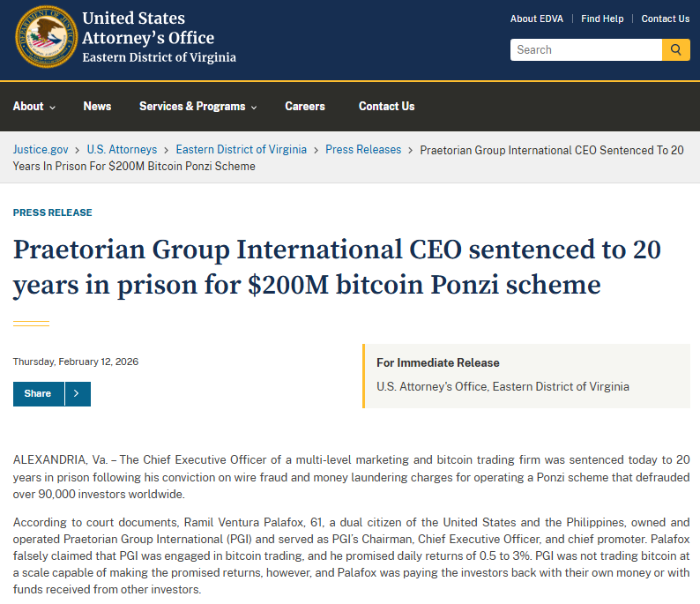The image size is (700, 604).
Task: Click inside the Search input field
Action: [585, 49]
